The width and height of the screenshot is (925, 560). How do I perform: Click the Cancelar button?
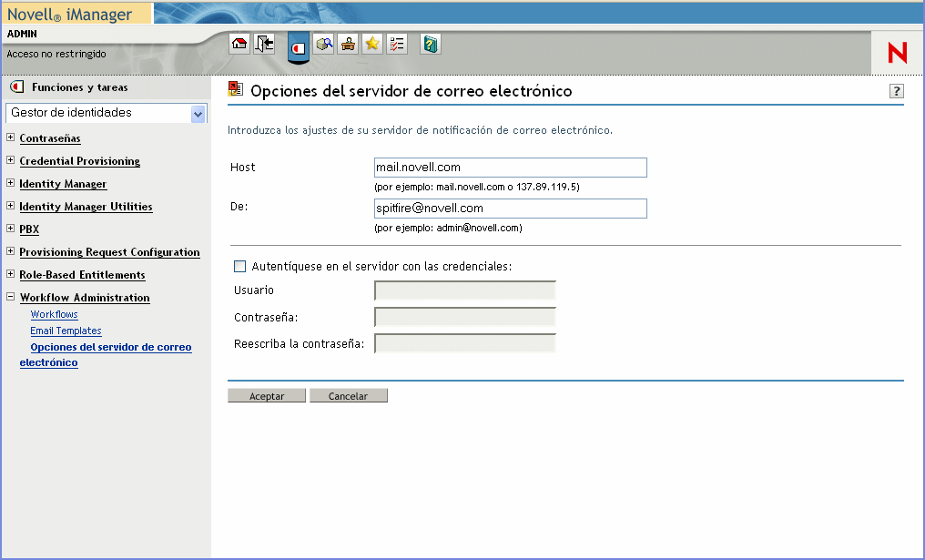point(349,396)
